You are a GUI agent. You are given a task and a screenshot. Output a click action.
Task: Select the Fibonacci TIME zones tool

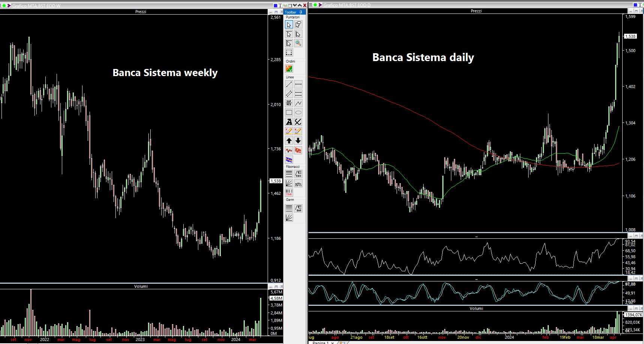289,193
